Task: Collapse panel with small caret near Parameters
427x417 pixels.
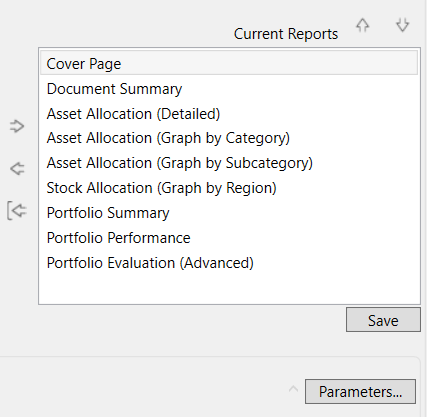Action: pyautogui.click(x=293, y=389)
